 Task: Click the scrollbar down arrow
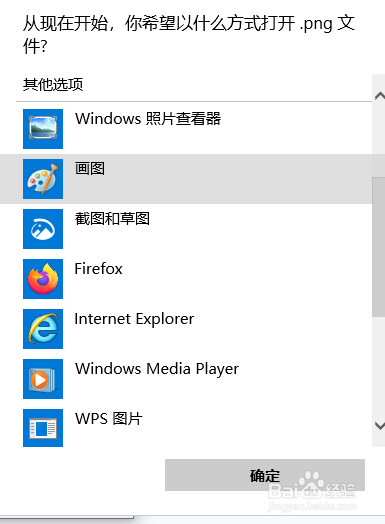point(379,426)
